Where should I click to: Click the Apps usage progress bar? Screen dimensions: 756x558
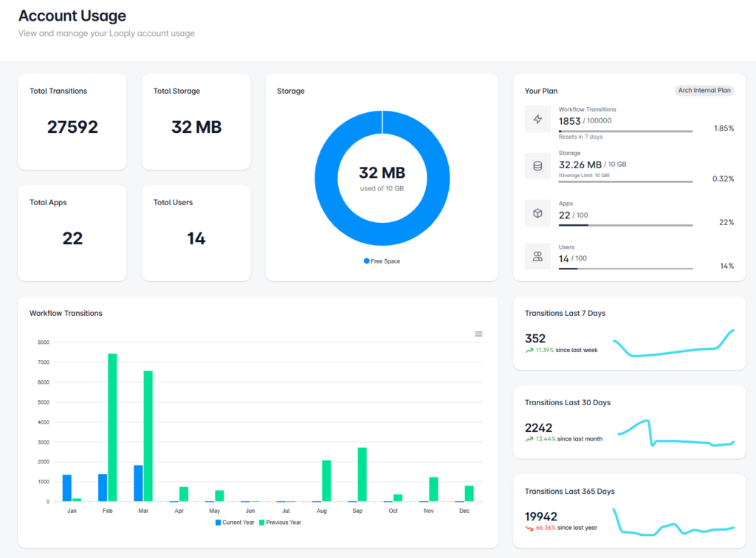pos(625,225)
